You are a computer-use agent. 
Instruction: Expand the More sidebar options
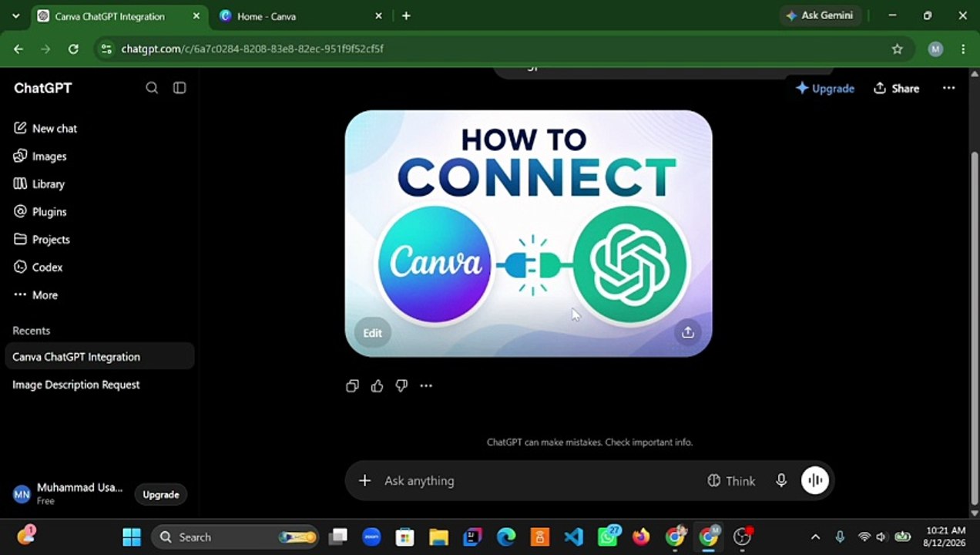pyautogui.click(x=35, y=294)
